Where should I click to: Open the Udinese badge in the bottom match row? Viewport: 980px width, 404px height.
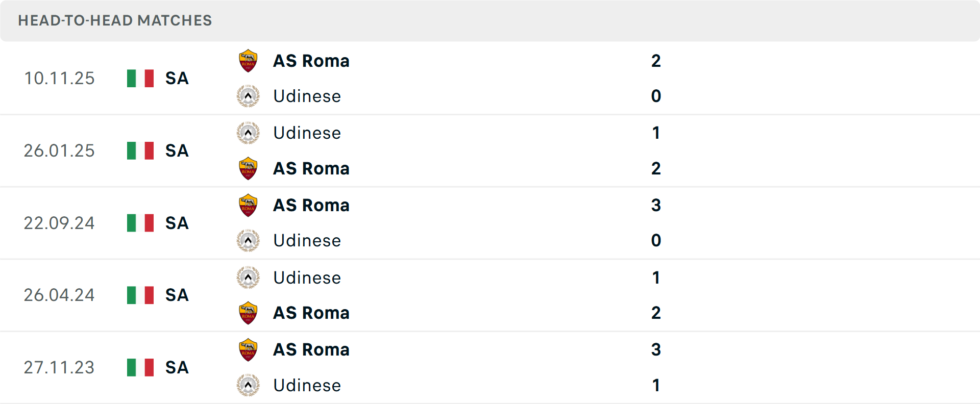click(x=248, y=385)
